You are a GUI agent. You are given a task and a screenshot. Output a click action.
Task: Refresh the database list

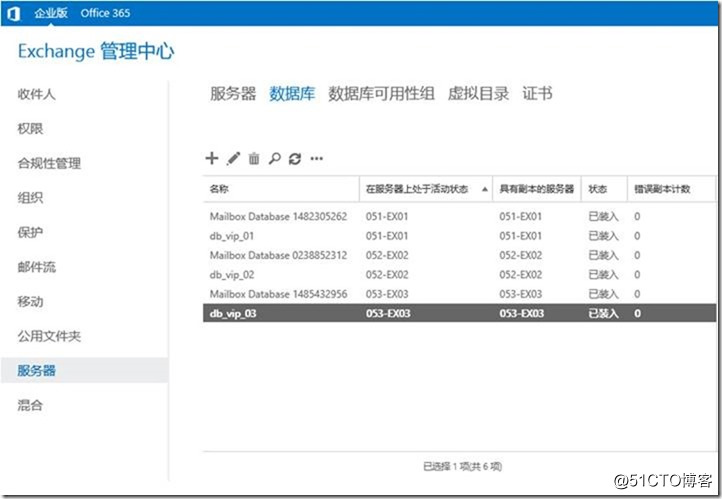point(295,159)
